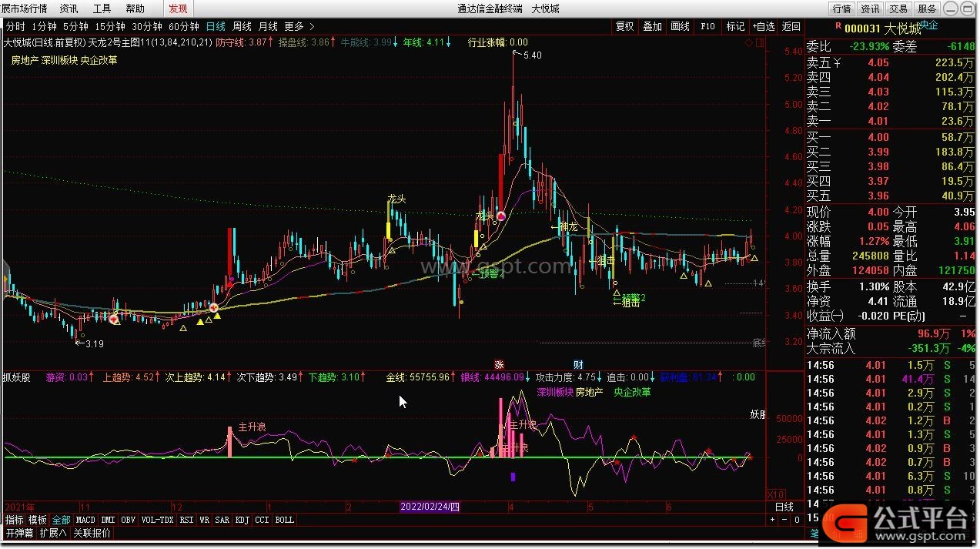Screen dimensions: 980x549
Task: Click the 关联报价 button
Action: [92, 533]
